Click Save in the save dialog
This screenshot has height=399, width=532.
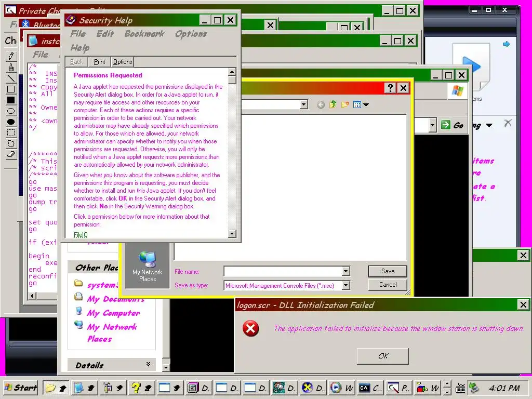click(x=388, y=271)
